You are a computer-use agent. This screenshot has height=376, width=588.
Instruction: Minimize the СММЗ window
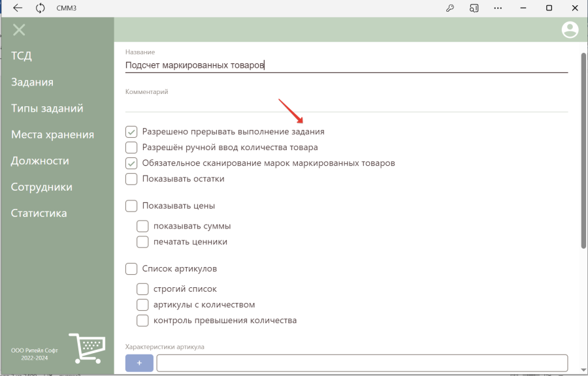(x=523, y=8)
